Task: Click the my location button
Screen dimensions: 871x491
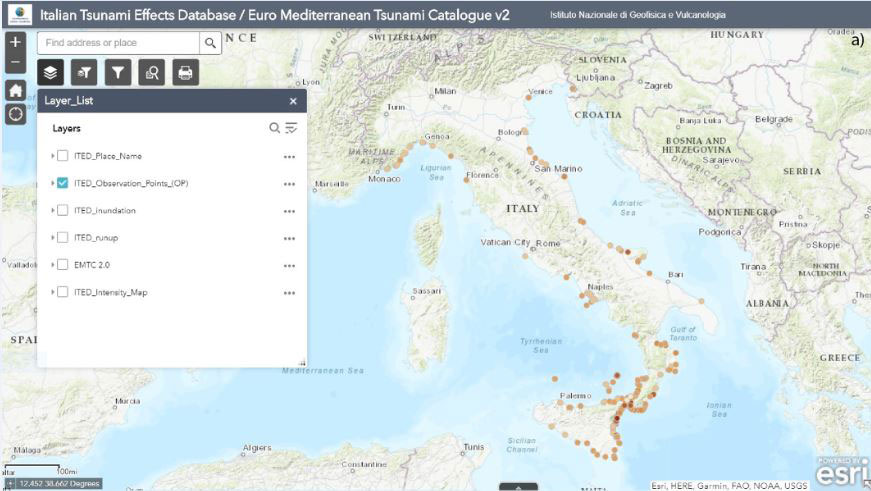Action: tap(15, 113)
